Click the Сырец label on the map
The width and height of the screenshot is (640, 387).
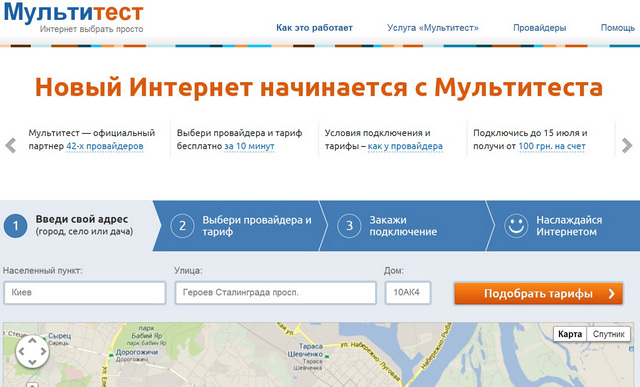(x=60, y=336)
